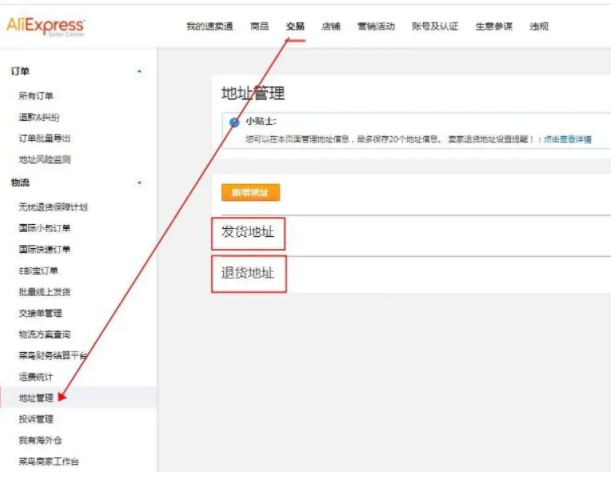
Task: Open the 账号及认证 top menu
Action: [435, 26]
